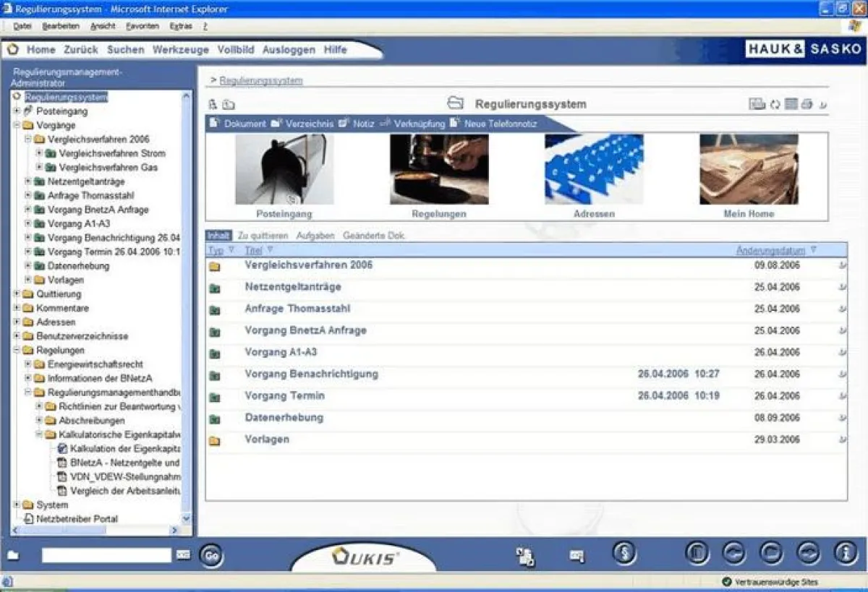The width and height of the screenshot is (868, 592).
Task: Open the Favoriten menu
Action: [142, 26]
